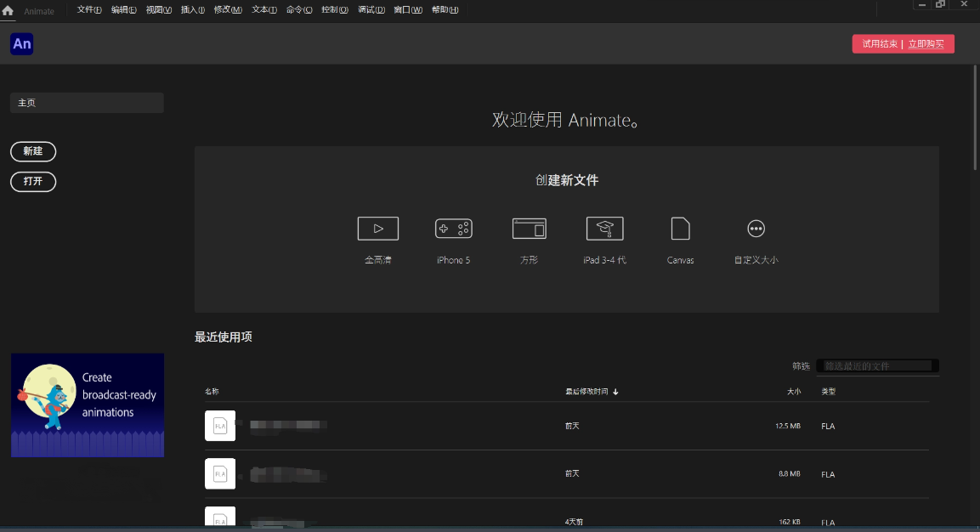This screenshot has height=532, width=980.
Task: Click the 12.5 MB size cell
Action: point(788,426)
